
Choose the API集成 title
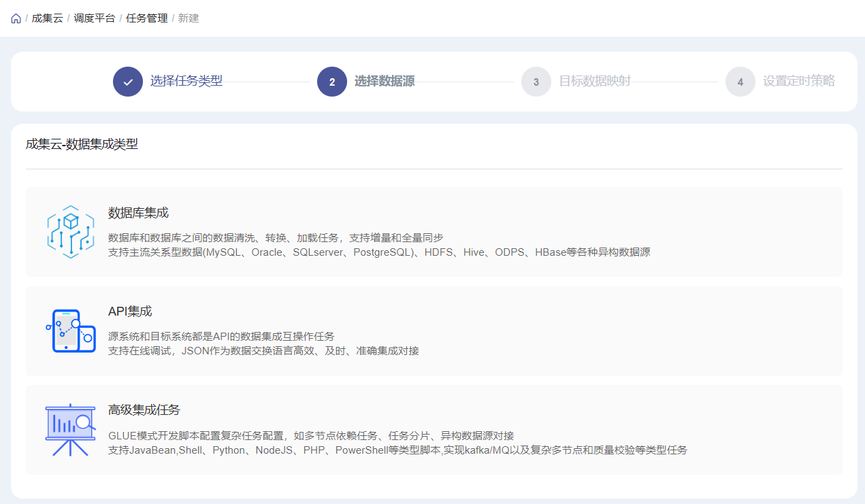130,312
